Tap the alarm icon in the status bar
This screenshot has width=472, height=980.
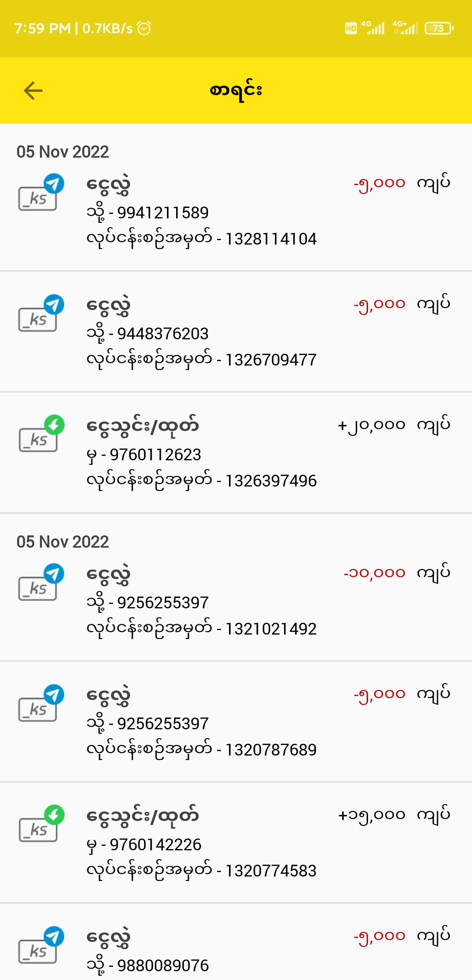click(144, 28)
